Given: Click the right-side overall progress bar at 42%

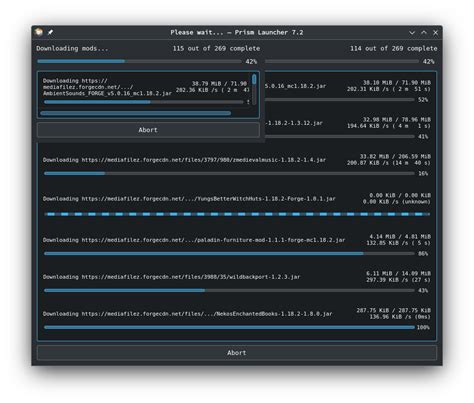Looking at the screenshot, I should tap(342, 61).
